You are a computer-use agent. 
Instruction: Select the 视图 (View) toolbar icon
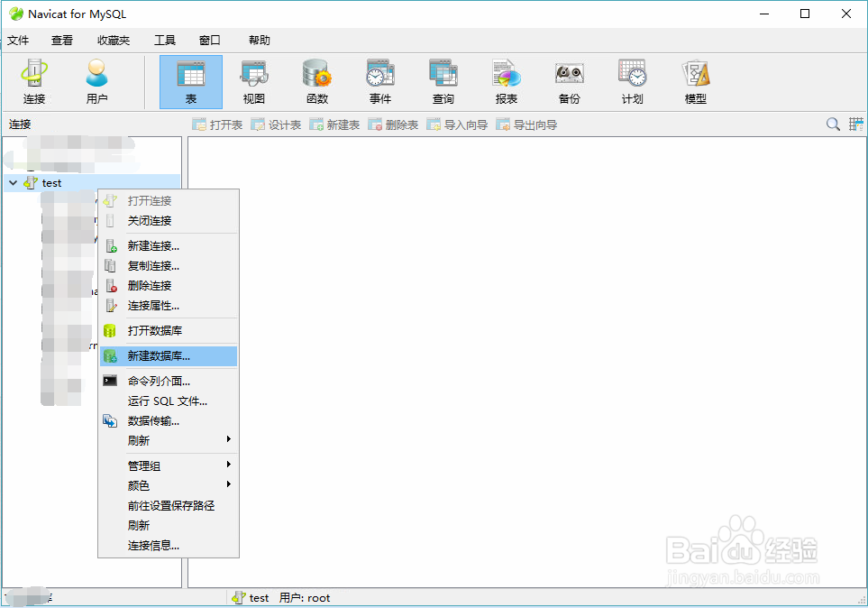click(x=254, y=82)
